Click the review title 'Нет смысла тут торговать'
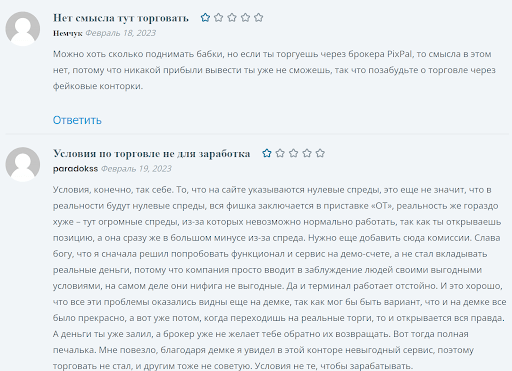This screenshot has width=512, height=371. click(x=121, y=18)
